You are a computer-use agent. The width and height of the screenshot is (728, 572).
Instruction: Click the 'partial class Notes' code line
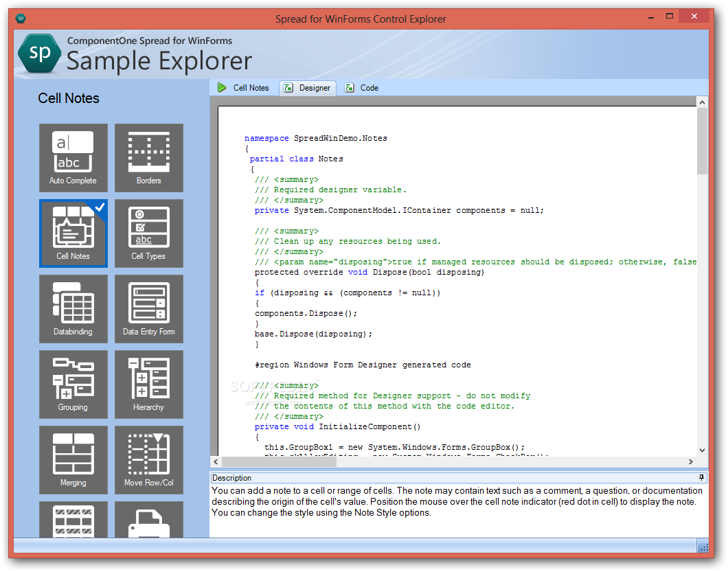point(296,159)
